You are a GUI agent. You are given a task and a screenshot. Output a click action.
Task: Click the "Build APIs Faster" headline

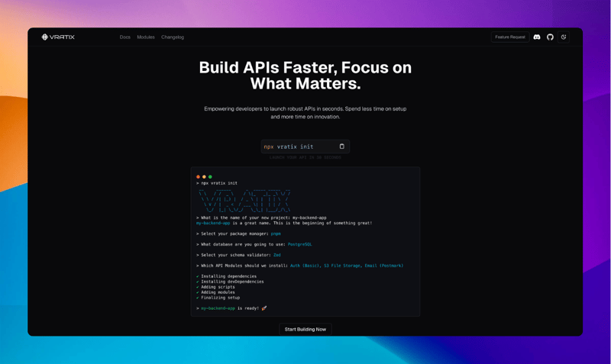click(305, 75)
